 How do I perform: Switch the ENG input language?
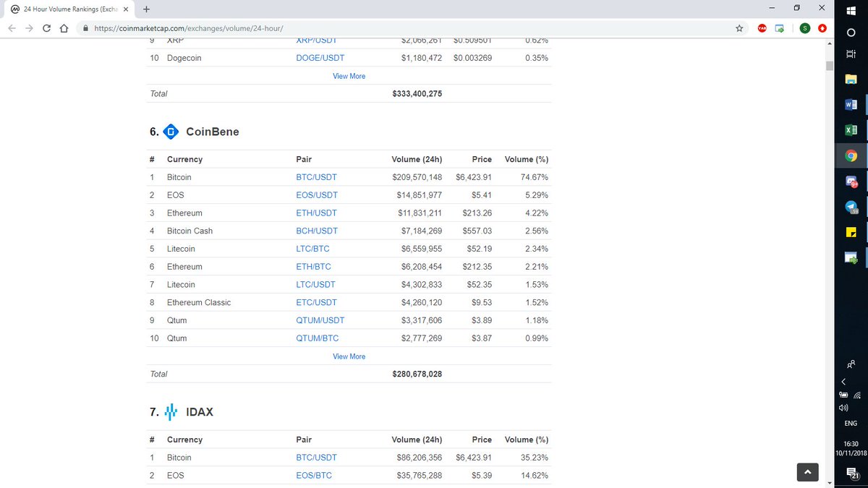851,424
